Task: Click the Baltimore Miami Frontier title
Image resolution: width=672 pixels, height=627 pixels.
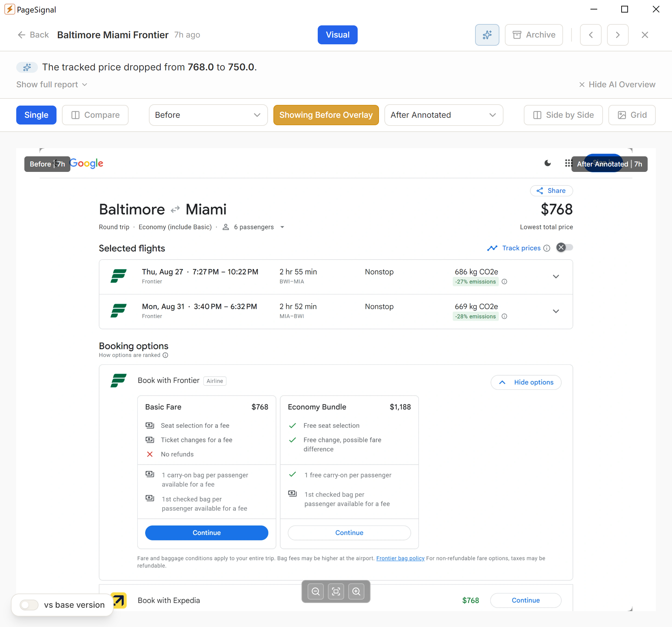Action: (x=113, y=35)
